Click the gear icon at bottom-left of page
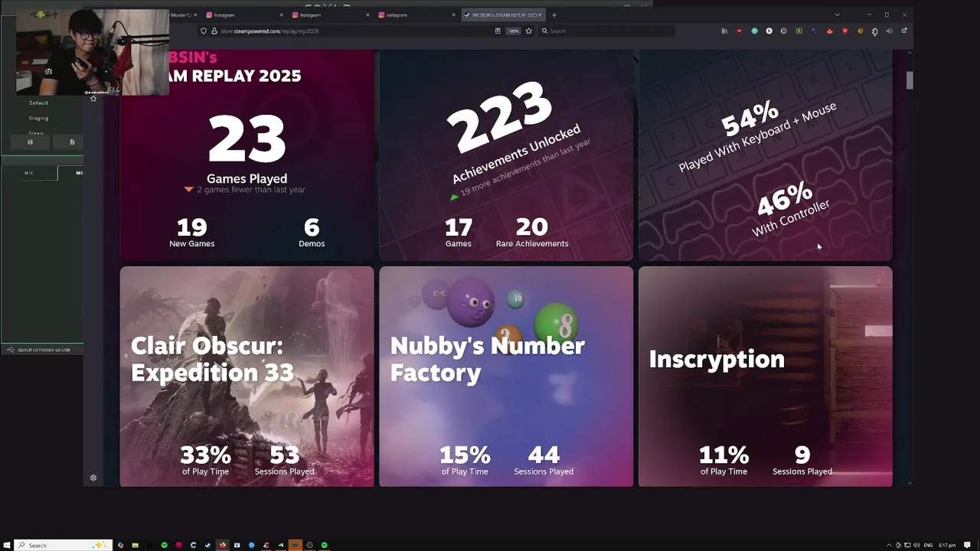The height and width of the screenshot is (551, 980). pos(93,478)
